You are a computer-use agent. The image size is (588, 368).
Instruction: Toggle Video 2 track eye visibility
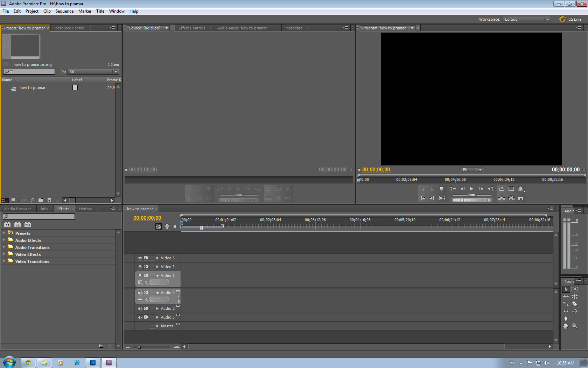click(140, 267)
